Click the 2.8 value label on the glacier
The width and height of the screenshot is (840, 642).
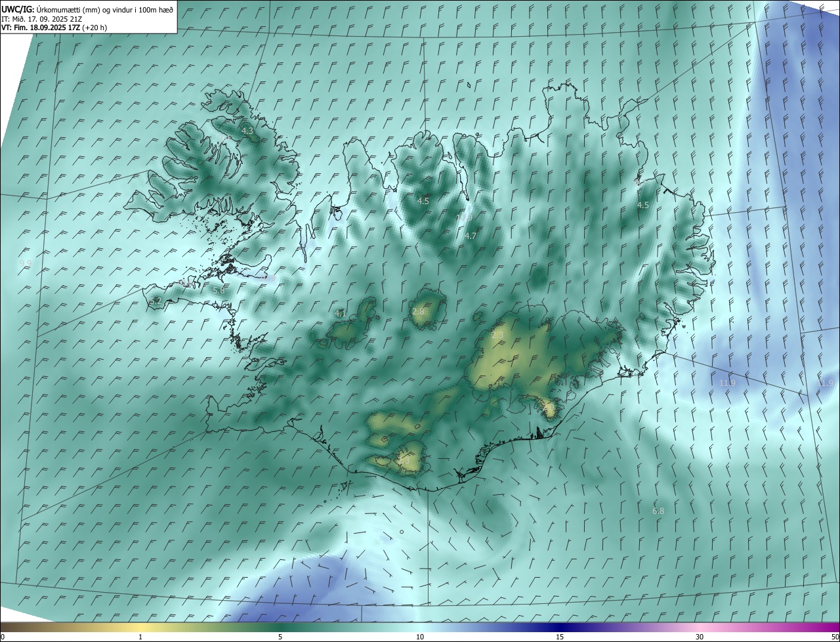tap(418, 311)
